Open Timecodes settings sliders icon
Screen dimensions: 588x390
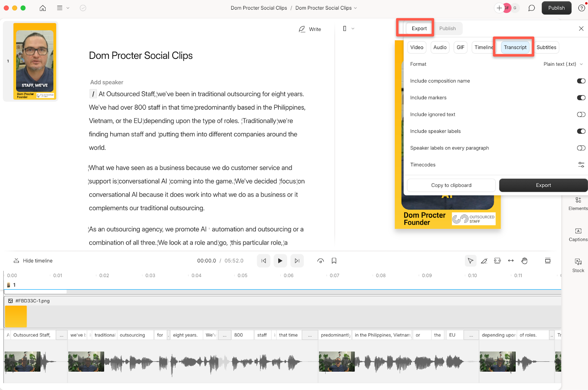point(581,165)
